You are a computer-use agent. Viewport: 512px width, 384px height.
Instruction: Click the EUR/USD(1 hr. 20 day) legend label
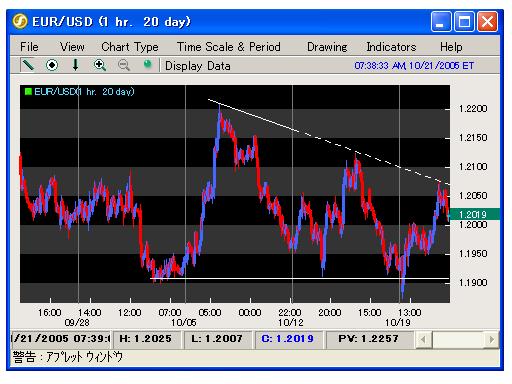pos(84,92)
